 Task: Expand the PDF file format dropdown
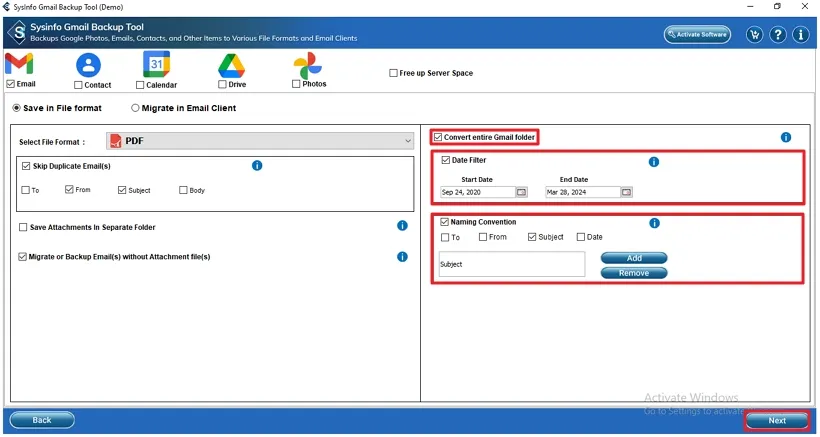click(x=408, y=141)
